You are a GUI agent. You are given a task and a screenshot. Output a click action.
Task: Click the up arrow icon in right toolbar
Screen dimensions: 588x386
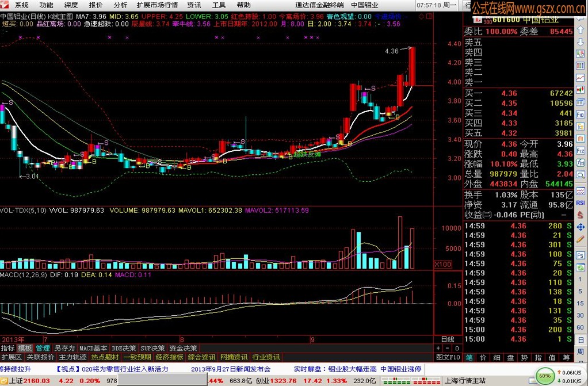pos(580,30)
